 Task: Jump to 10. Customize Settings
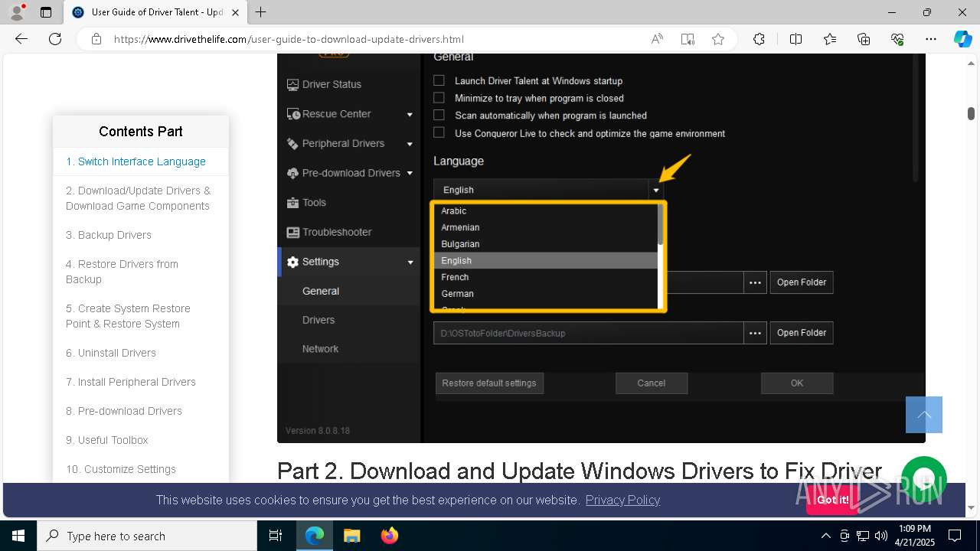point(121,469)
